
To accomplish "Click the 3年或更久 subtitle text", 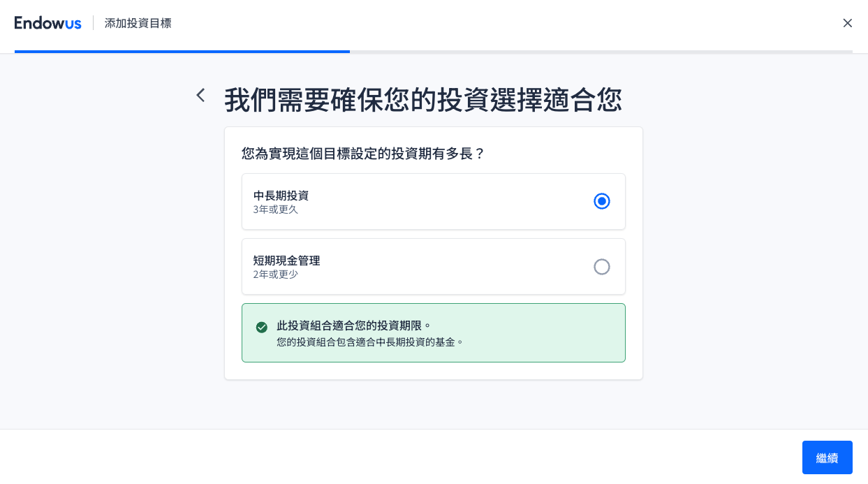I will [275, 210].
